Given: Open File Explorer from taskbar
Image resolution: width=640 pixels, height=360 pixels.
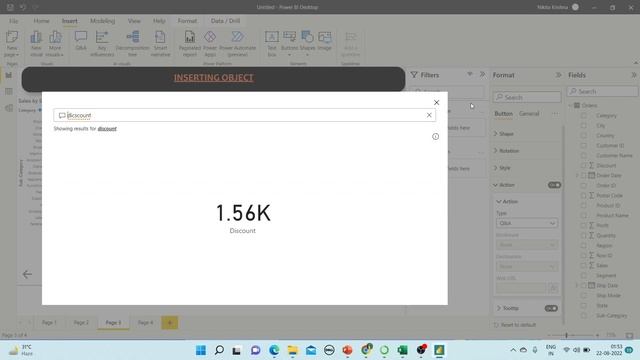Looking at the screenshot, I should click(292, 350).
